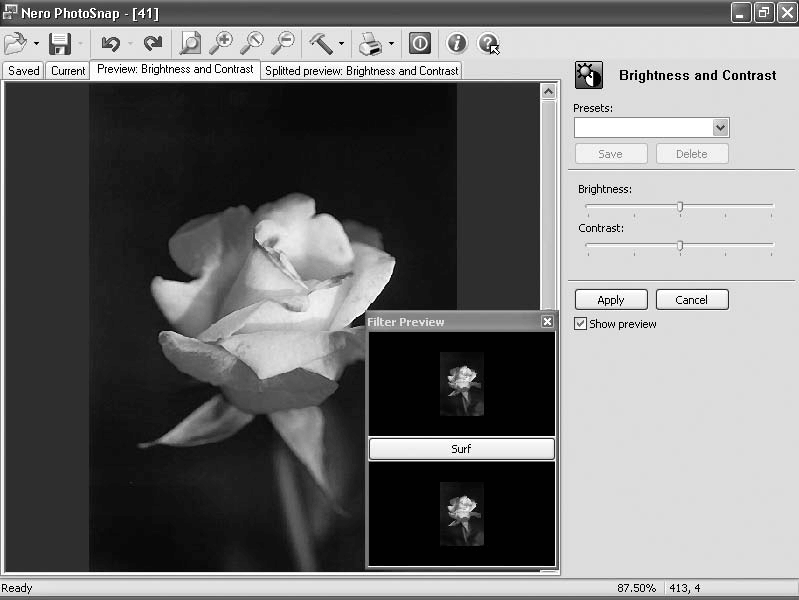Screen dimensions: 799x600
Task: Click the printer icon
Action: coord(370,43)
